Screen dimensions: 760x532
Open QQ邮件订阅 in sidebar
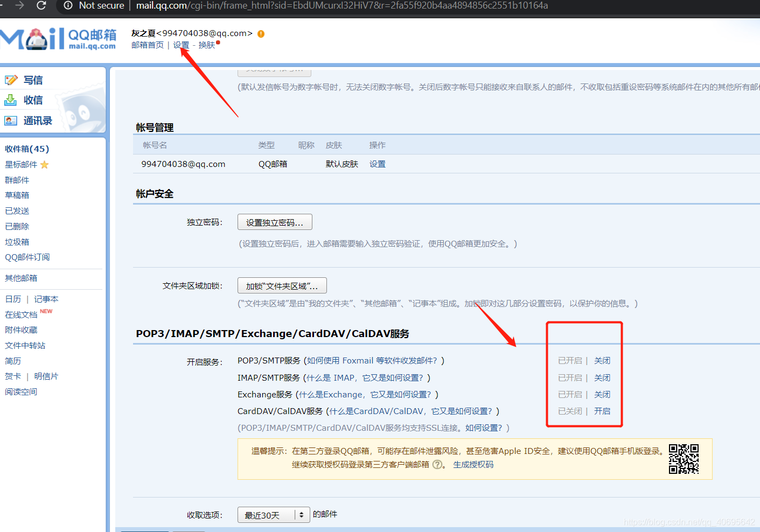pyautogui.click(x=27, y=257)
